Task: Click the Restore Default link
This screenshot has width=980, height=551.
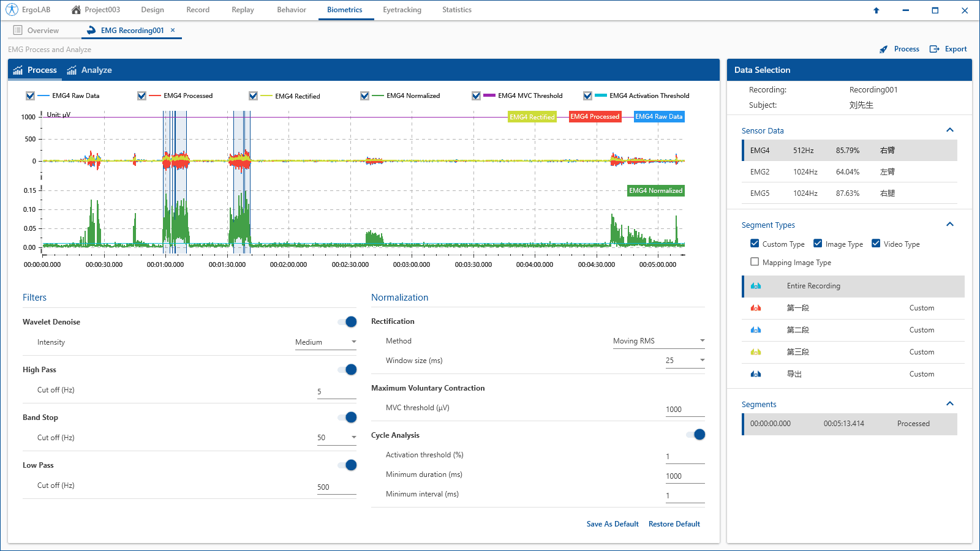Action: (674, 524)
